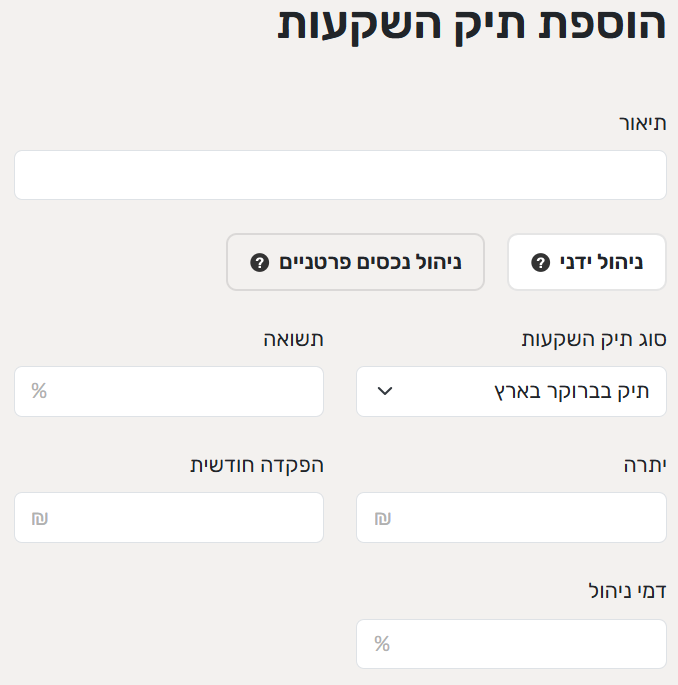The image size is (678, 685).
Task: Click the סוג תיק השקעות label
Action: pyautogui.click(x=594, y=339)
